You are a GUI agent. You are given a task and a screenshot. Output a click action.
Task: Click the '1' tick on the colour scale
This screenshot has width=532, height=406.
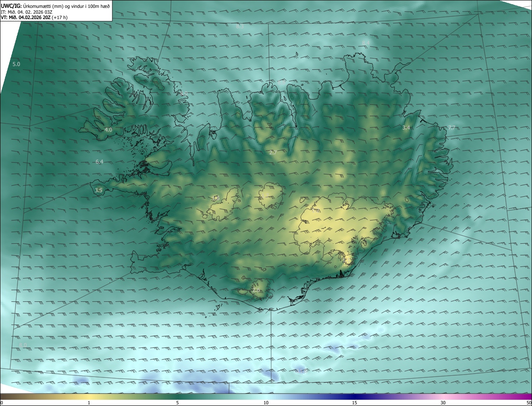(89, 403)
